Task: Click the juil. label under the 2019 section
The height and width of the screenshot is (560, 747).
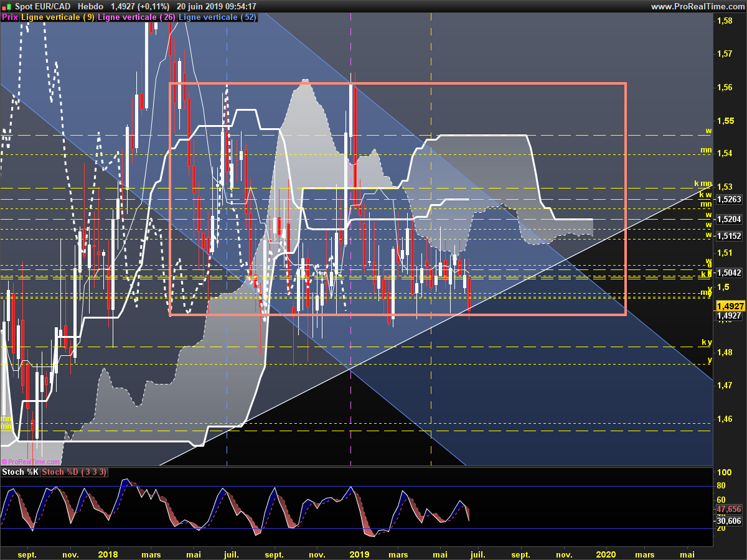Action: [477, 554]
